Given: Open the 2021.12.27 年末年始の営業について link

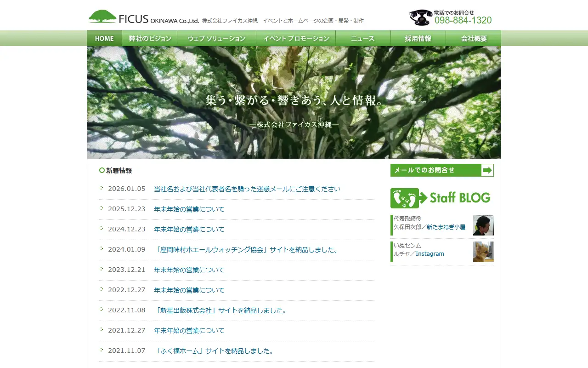Looking at the screenshot, I should (x=189, y=331).
